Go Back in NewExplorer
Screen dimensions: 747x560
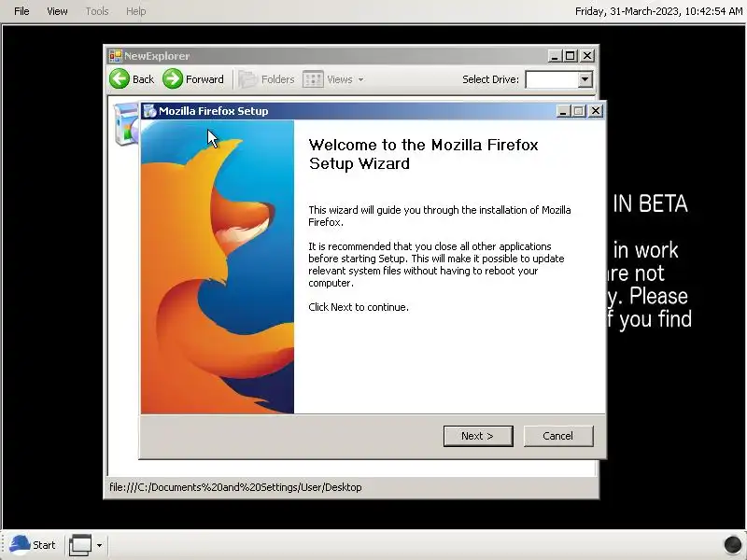tap(132, 79)
